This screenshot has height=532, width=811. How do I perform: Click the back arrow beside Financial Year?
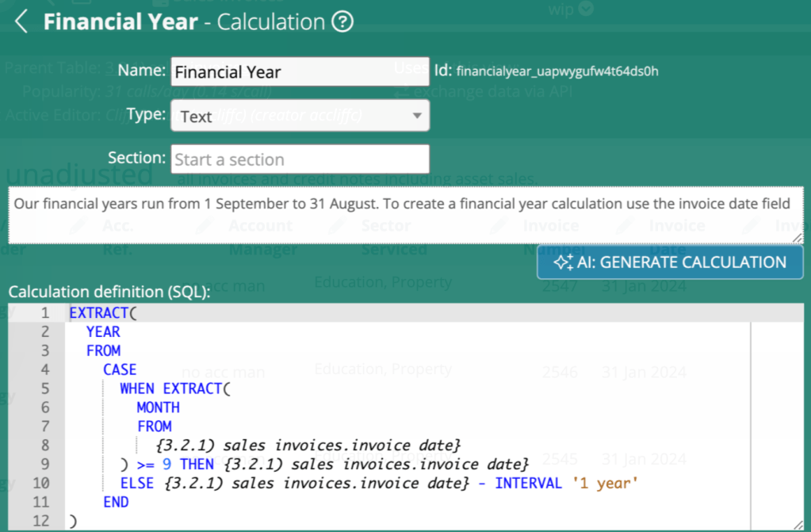pyautogui.click(x=21, y=22)
